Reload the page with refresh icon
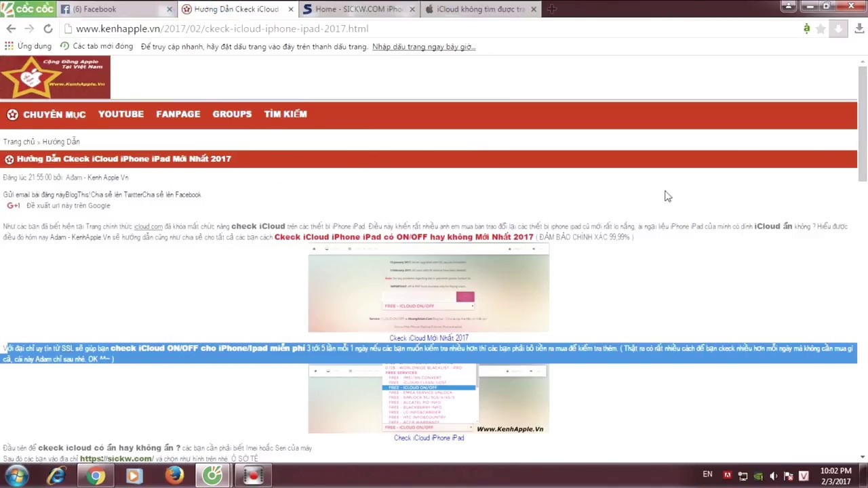The image size is (868, 488). pos(47,28)
